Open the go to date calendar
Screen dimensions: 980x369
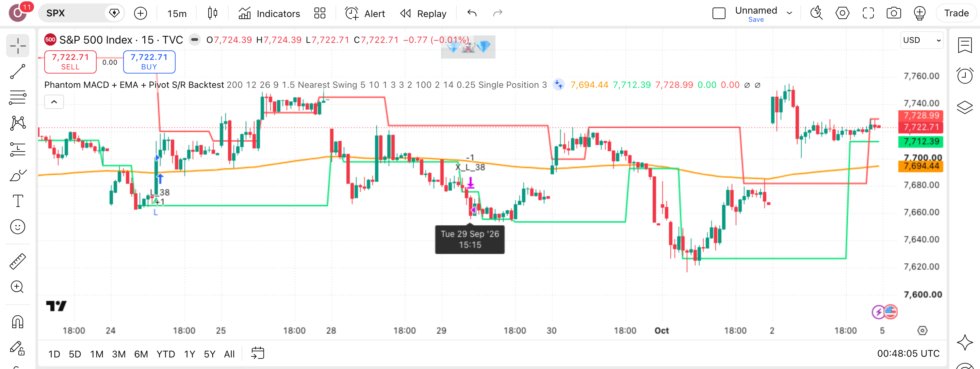pyautogui.click(x=258, y=353)
